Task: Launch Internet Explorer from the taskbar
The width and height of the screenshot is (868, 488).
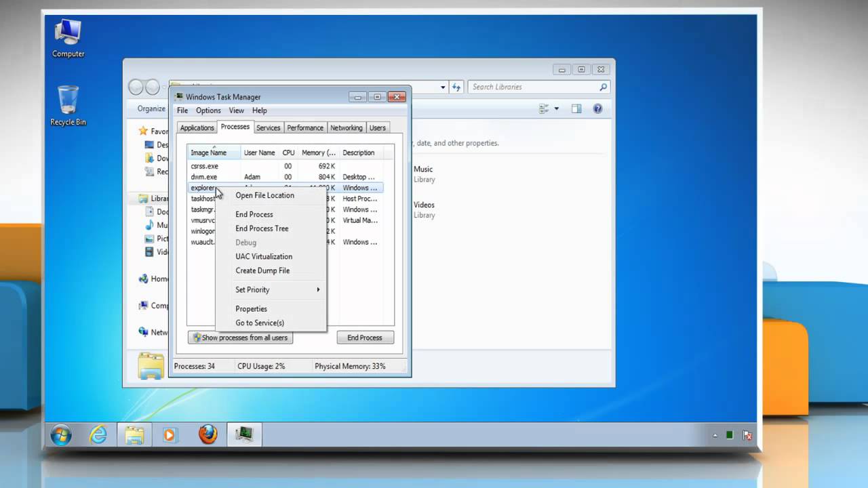Action: click(x=98, y=435)
